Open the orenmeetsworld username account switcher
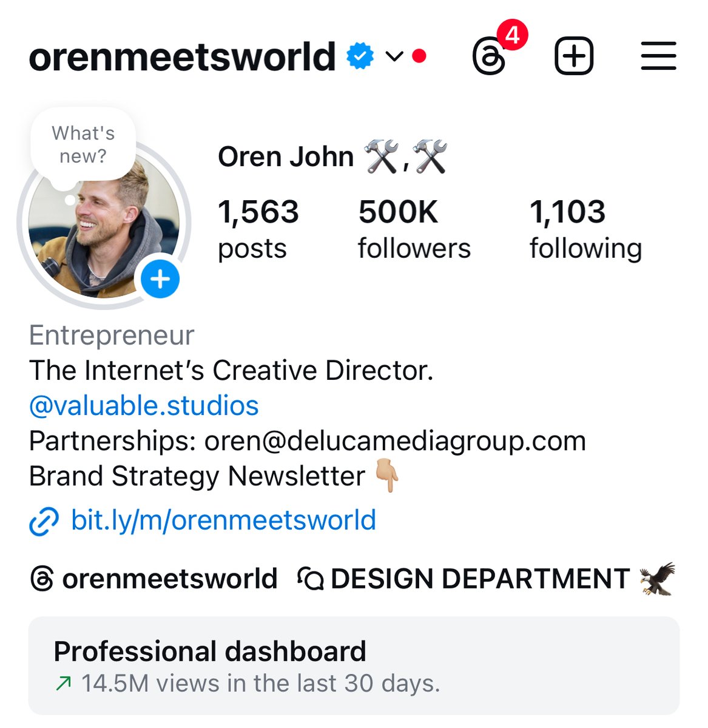 182,56
